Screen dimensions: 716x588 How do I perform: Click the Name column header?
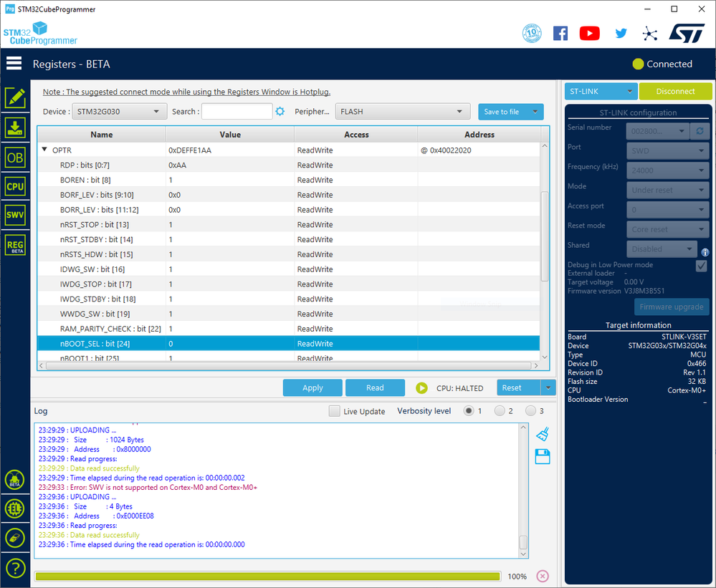(101, 135)
